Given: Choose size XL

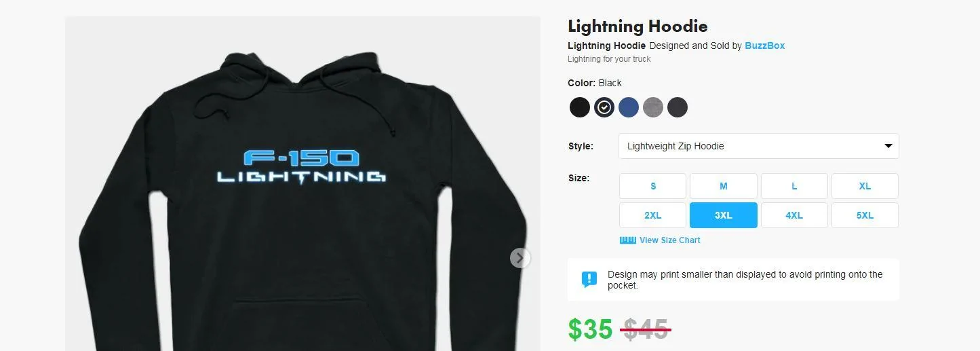Looking at the screenshot, I should (x=865, y=186).
